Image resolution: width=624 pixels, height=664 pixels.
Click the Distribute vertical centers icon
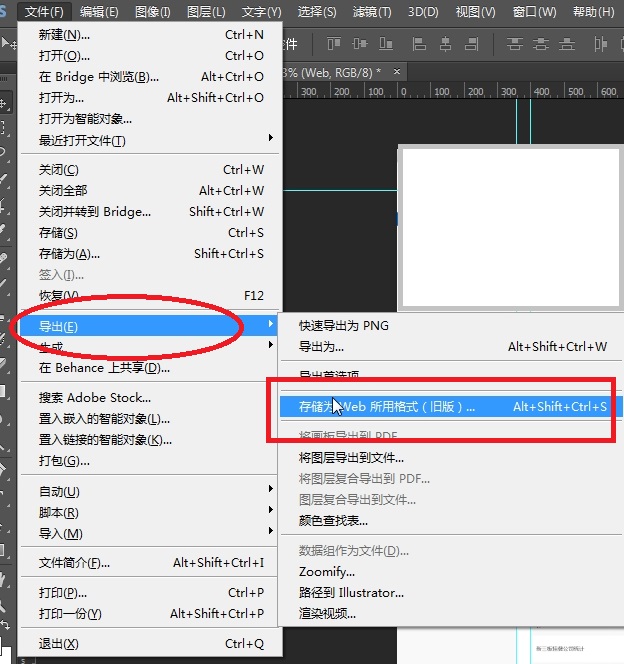[541, 44]
